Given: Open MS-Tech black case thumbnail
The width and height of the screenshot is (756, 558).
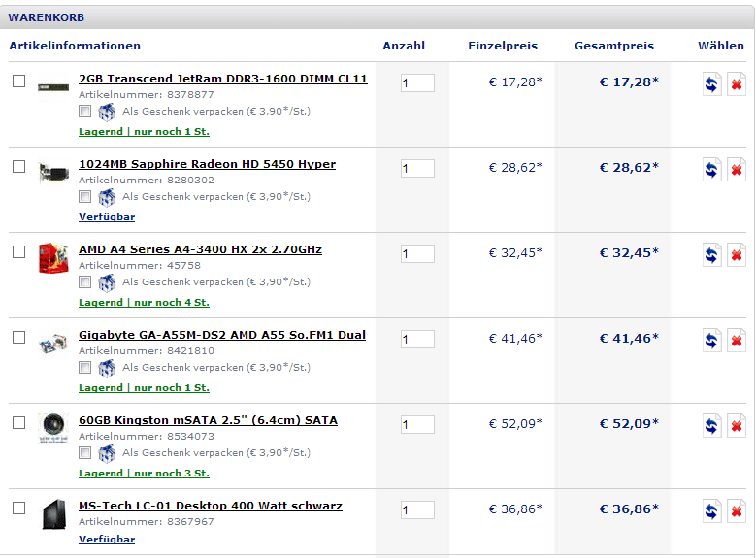Looking at the screenshot, I should click(x=53, y=514).
